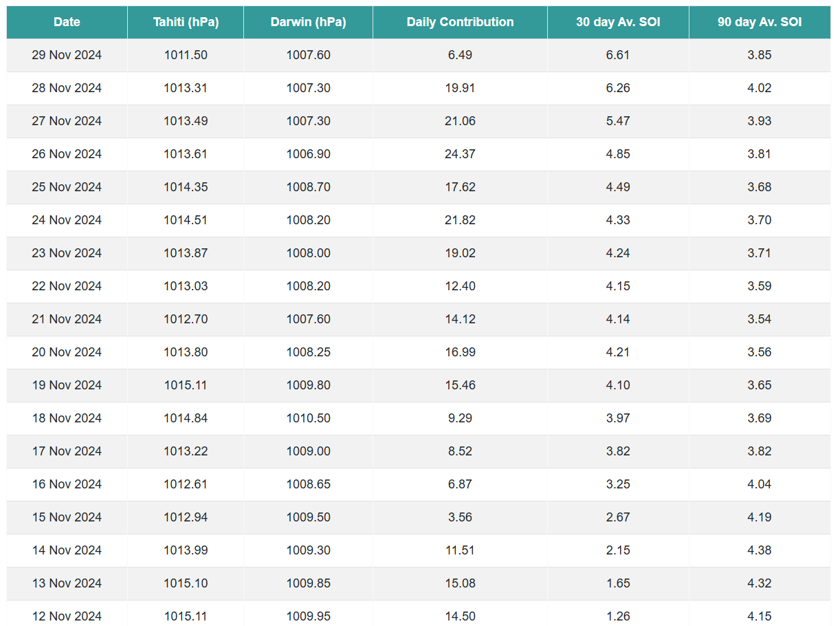Select the 12 Nov 2024 date cell
The width and height of the screenshot is (840, 626).
67,615
